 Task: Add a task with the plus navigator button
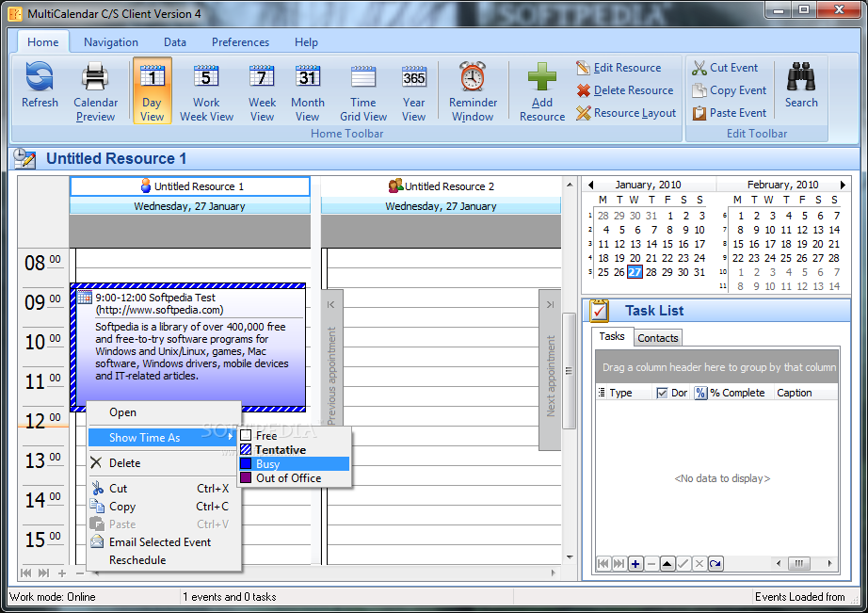click(x=635, y=564)
